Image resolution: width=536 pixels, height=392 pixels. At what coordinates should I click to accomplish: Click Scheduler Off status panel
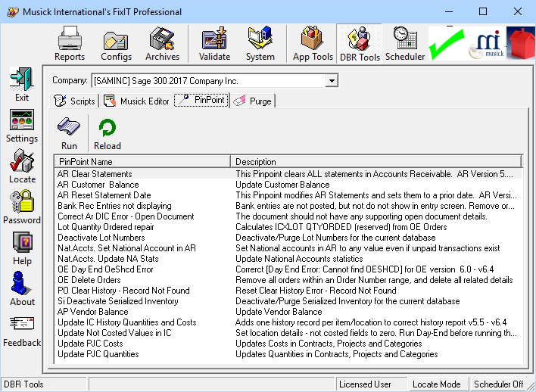(499, 384)
